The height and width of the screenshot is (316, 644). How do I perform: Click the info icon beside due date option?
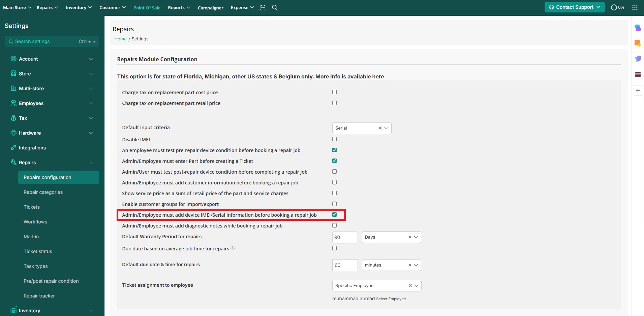coord(233,249)
